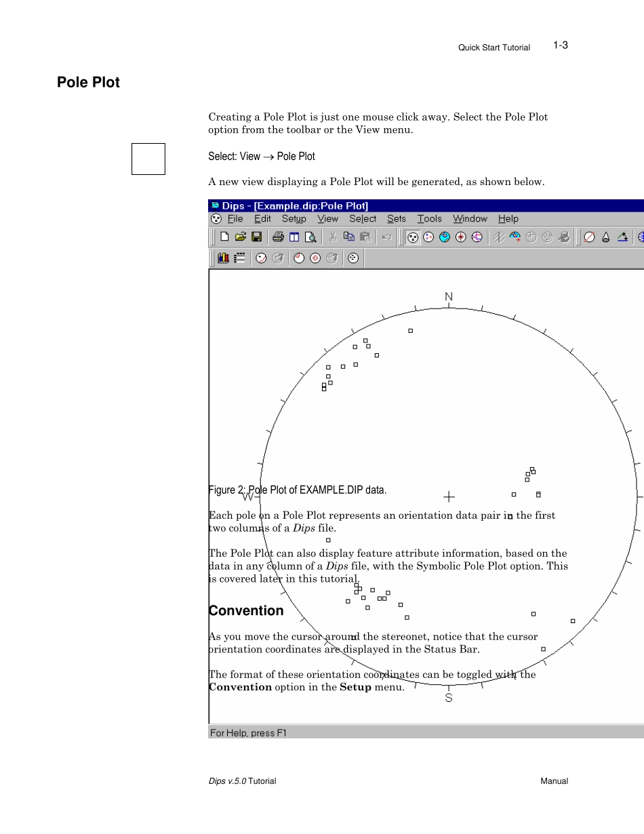The width and height of the screenshot is (644, 834).
Task: Click the Add Set Window icon
Action: click(515, 237)
